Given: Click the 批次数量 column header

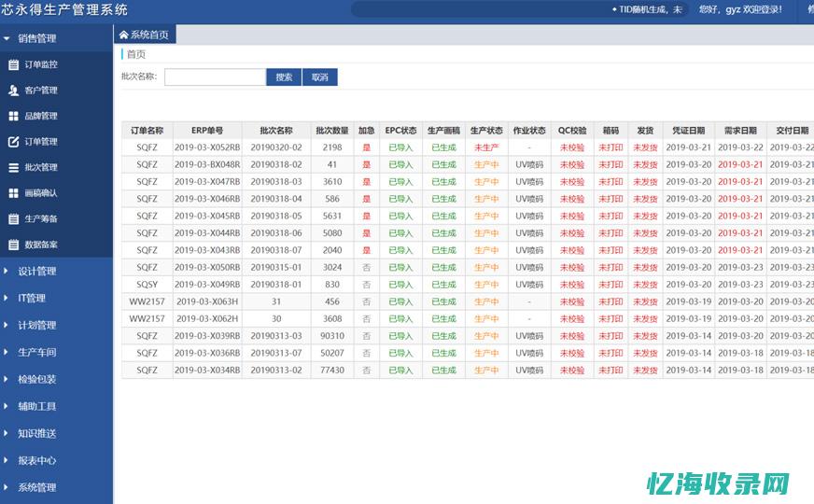Looking at the screenshot, I should click(332, 131).
